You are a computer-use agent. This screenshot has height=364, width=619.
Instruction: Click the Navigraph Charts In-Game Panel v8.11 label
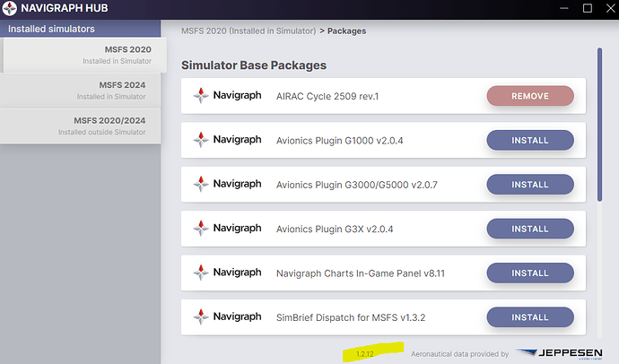361,273
